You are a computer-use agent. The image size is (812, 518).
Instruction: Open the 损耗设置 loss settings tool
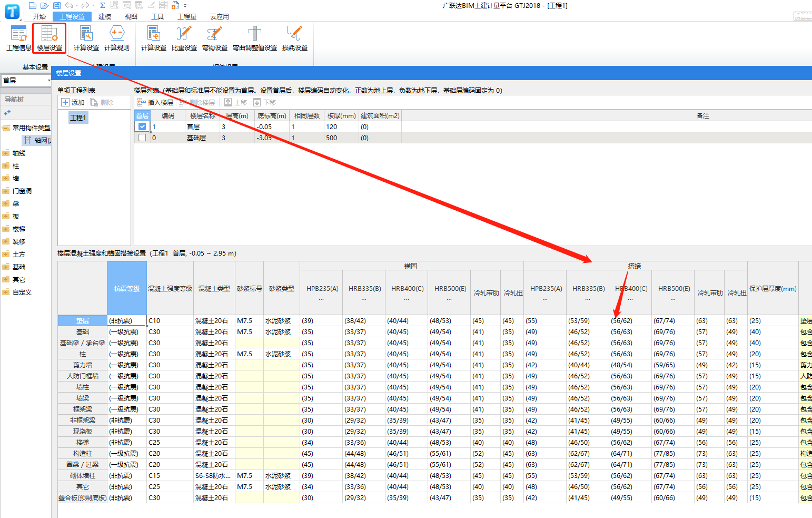[295, 38]
